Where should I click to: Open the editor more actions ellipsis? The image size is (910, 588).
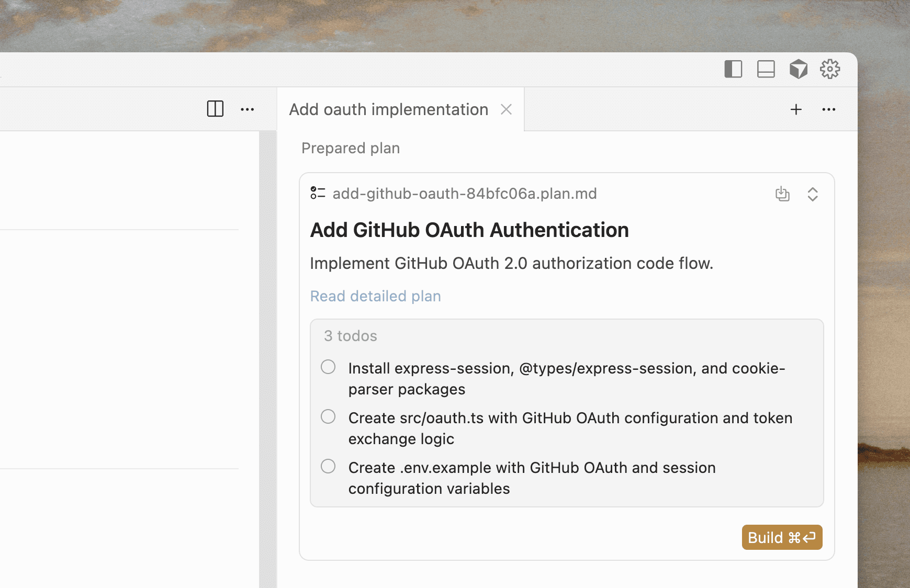248,109
